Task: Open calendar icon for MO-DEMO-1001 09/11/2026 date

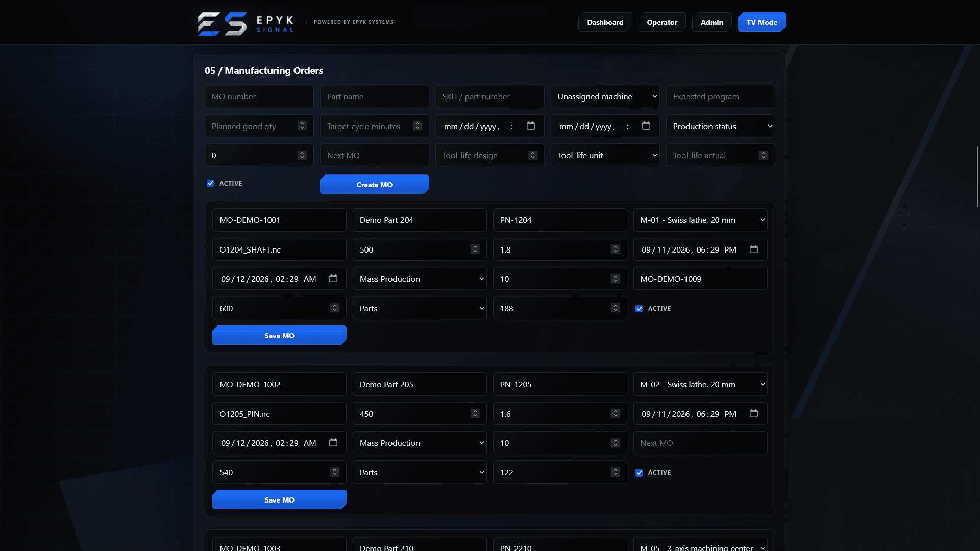Action: tap(754, 249)
